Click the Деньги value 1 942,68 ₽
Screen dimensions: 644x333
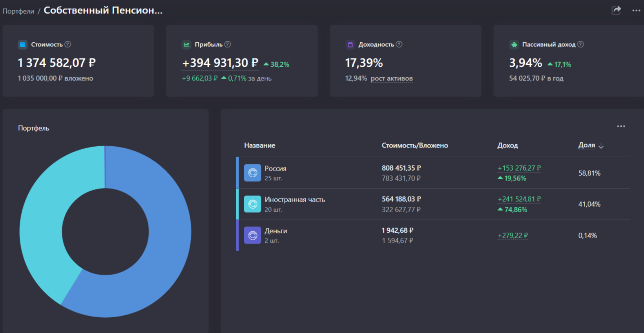point(398,231)
